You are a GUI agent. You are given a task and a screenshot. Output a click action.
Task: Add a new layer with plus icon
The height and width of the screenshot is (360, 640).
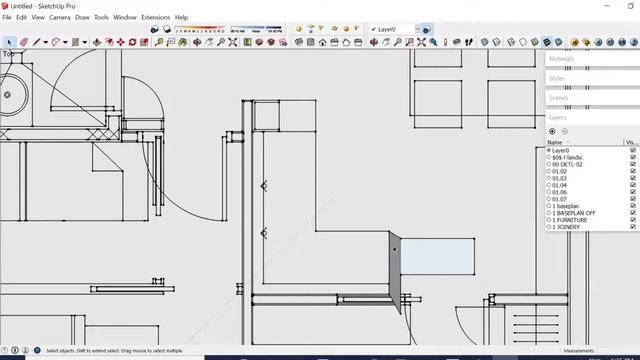click(552, 131)
